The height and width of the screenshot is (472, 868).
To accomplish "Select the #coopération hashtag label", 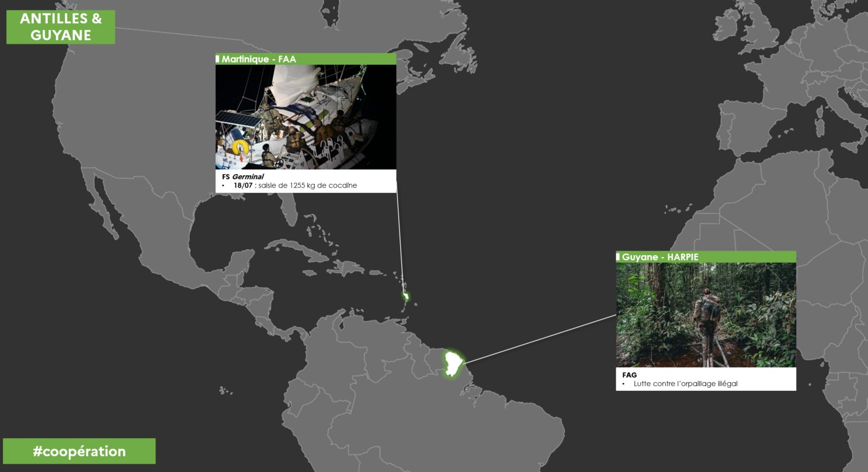I will pos(79,451).
